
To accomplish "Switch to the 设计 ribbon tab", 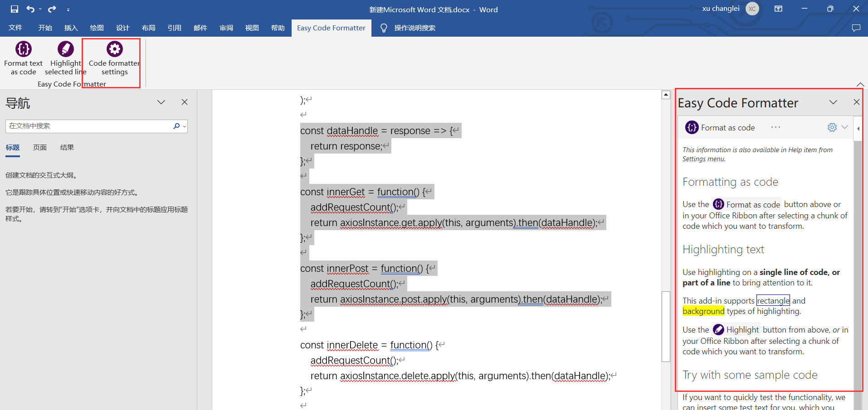I will click(123, 28).
